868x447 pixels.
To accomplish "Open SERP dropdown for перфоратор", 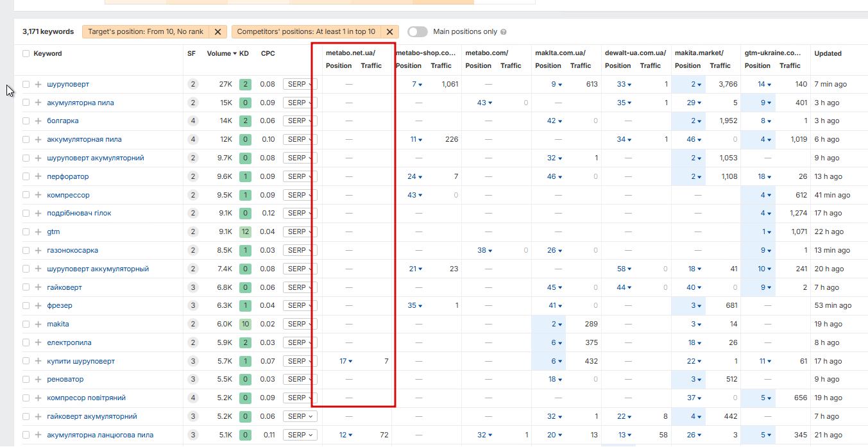I will click(300, 176).
